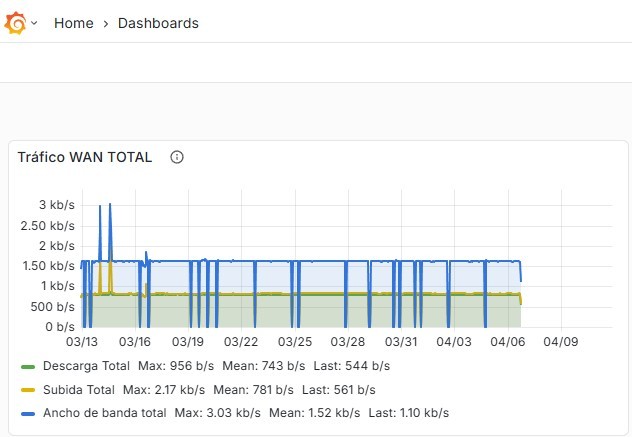Click the 03/25 date on the x-axis
This screenshot has width=632, height=437.
295,342
